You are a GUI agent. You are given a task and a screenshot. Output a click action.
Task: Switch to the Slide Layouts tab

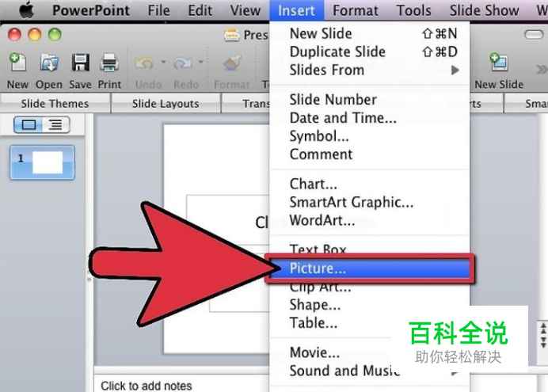166,104
